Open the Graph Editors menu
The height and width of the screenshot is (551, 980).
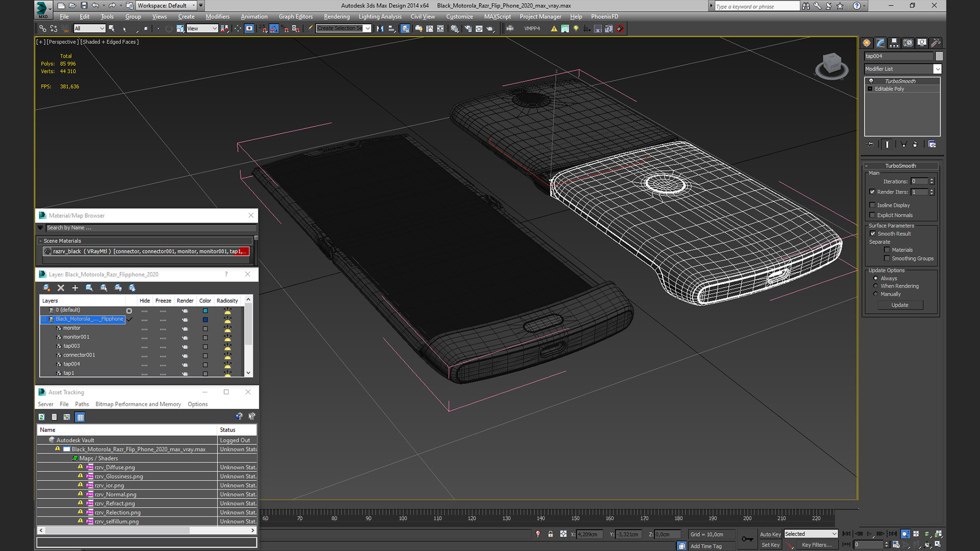(x=296, y=17)
